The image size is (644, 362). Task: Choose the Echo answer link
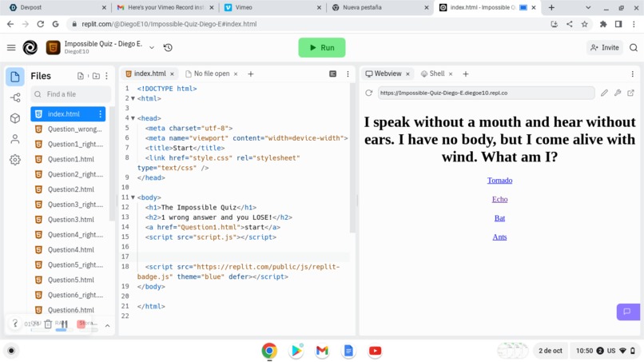coord(499,199)
